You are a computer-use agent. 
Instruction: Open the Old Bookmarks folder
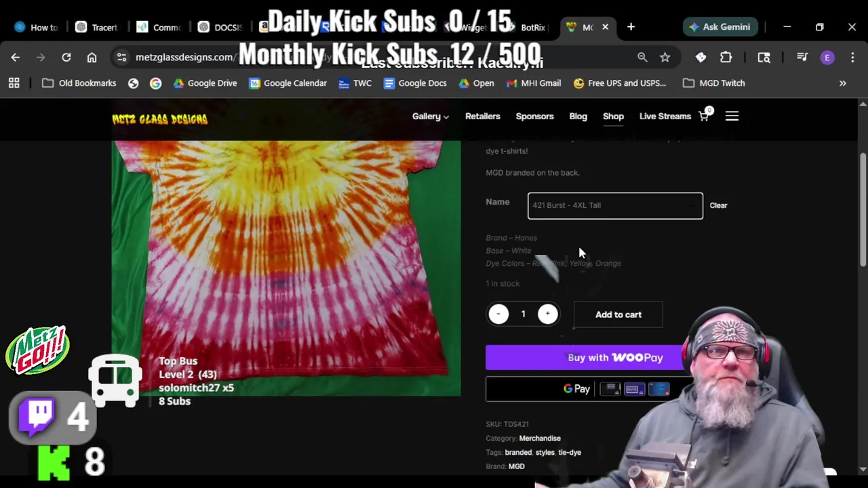click(x=79, y=83)
